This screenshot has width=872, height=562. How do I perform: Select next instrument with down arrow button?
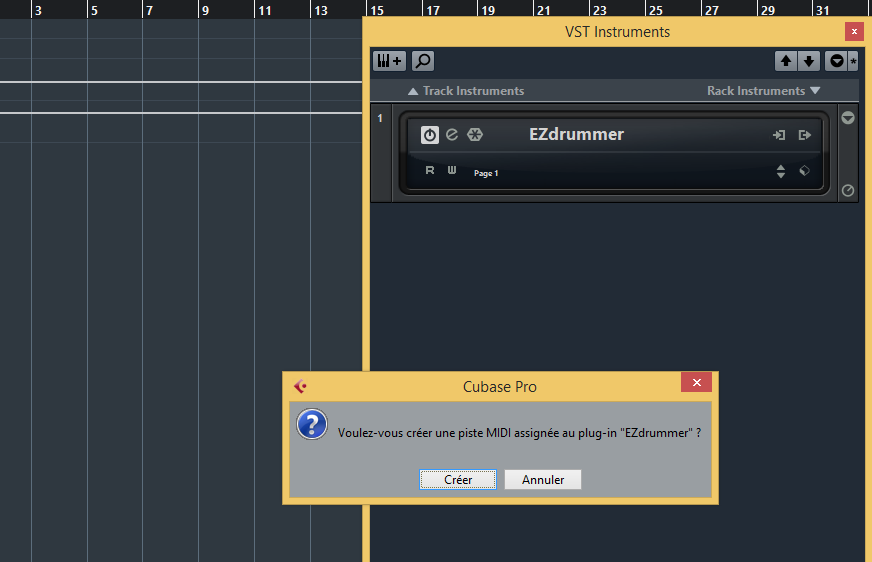pos(809,61)
